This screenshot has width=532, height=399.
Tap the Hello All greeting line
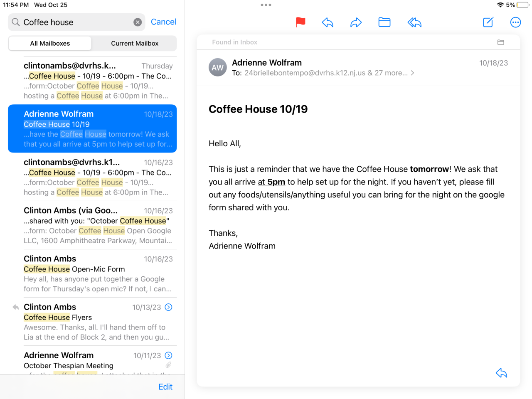tap(225, 144)
